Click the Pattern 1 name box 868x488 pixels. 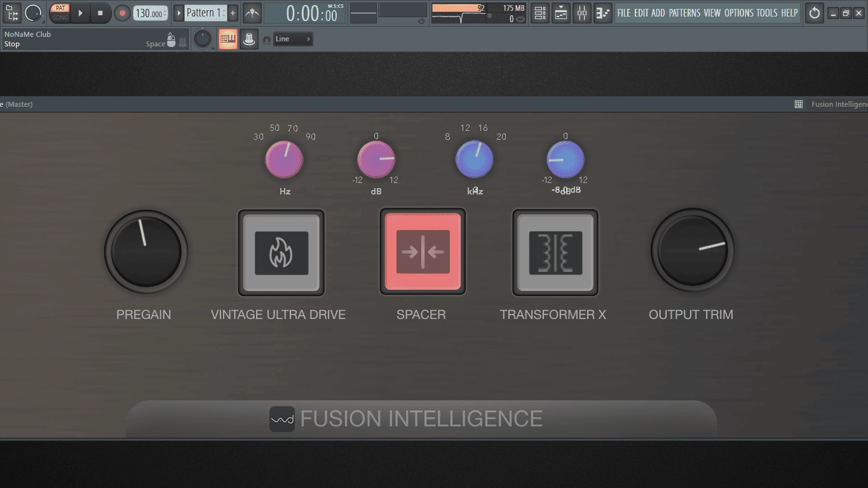tap(205, 13)
